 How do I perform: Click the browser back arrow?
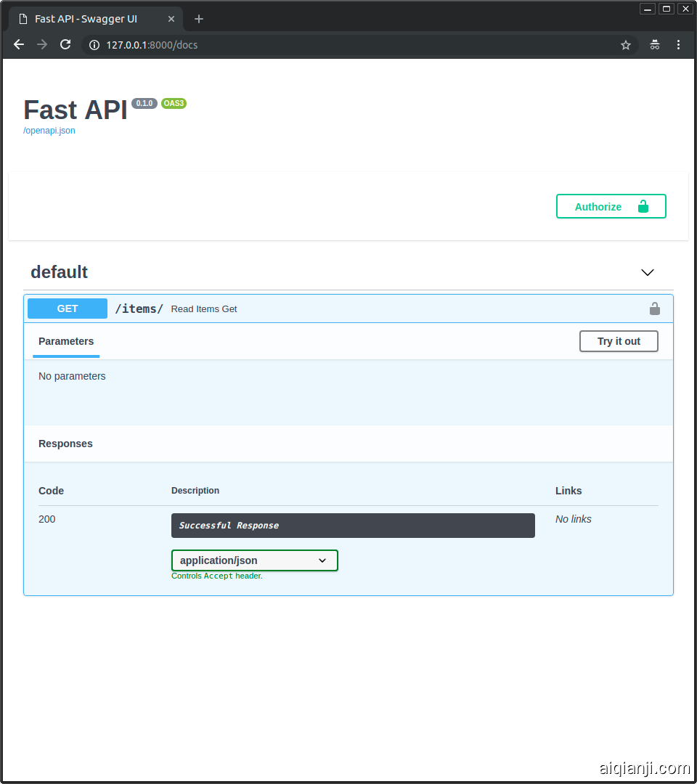click(x=19, y=45)
